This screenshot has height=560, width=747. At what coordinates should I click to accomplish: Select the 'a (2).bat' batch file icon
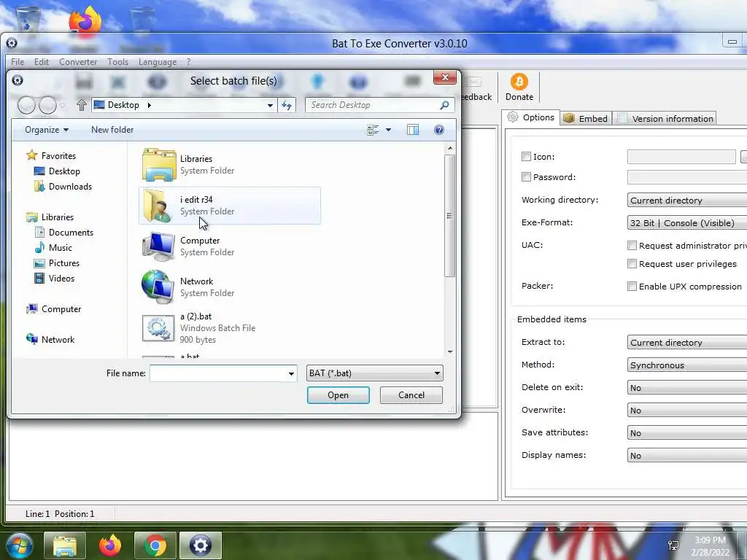pyautogui.click(x=158, y=327)
